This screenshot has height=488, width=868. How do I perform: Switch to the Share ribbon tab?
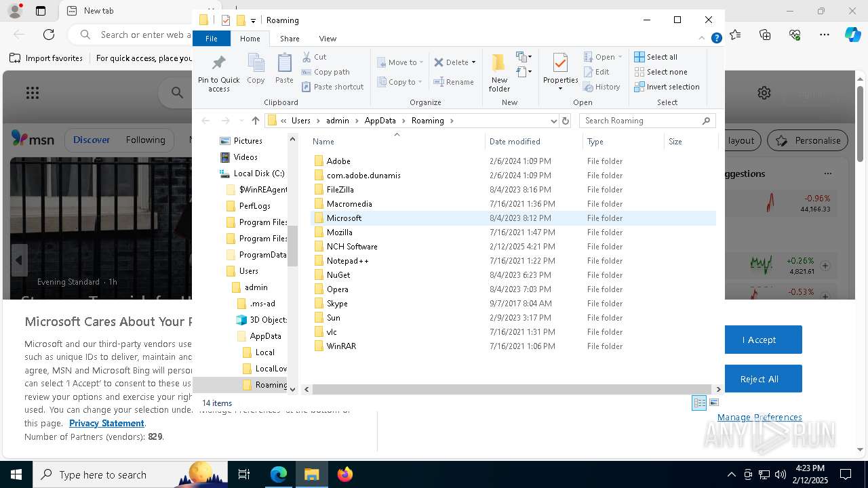point(290,39)
